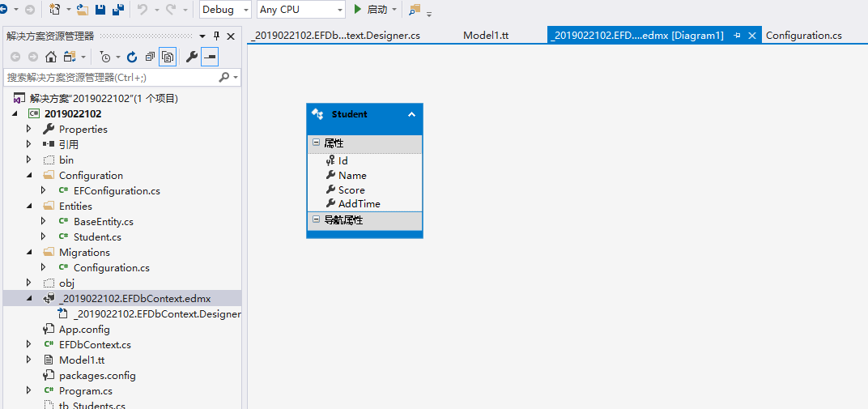This screenshot has width=868, height=409.
Task: Close the edmx Diagram1 tab
Action: click(751, 36)
